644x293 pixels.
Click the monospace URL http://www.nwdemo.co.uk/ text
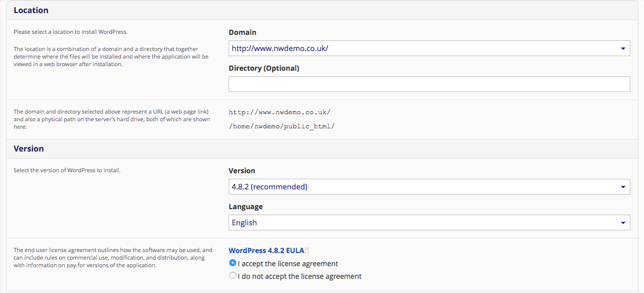[279, 112]
